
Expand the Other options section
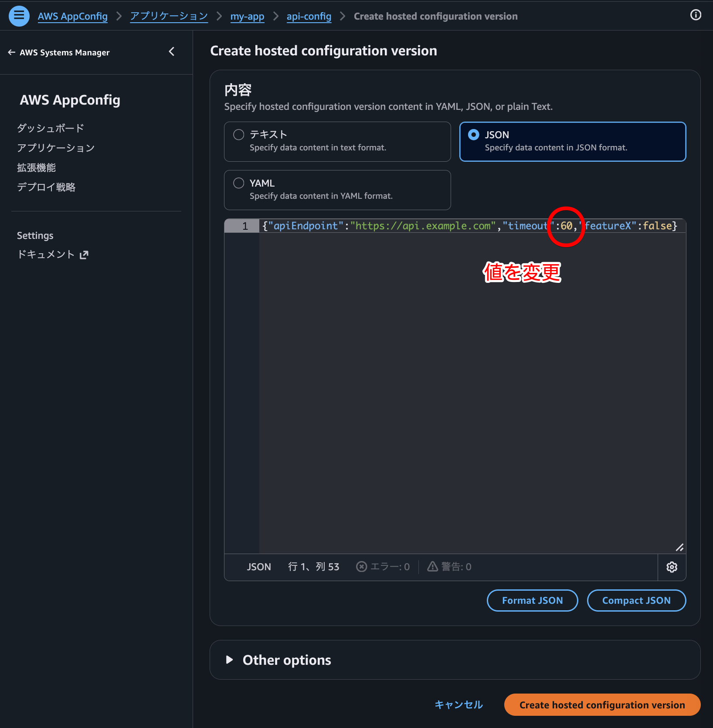click(230, 660)
